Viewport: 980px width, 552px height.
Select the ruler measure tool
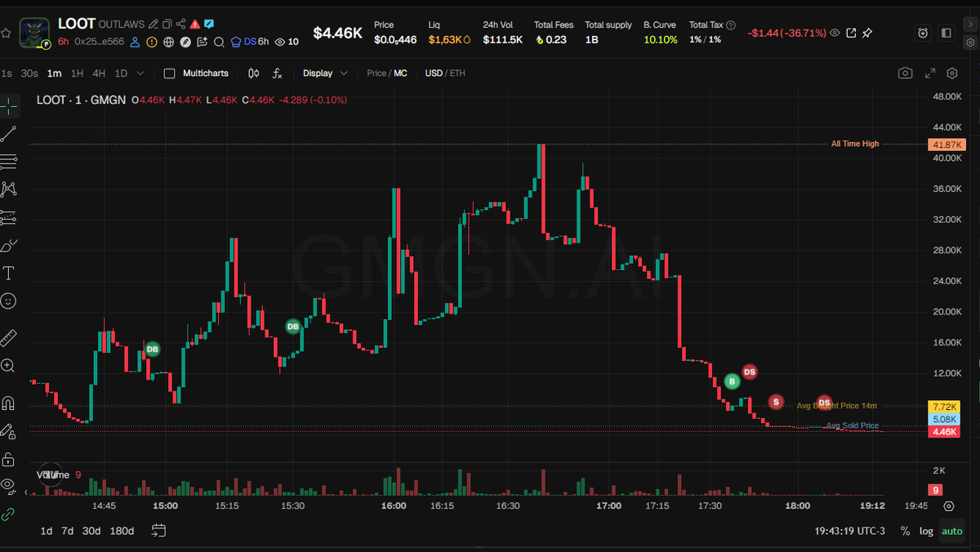9,337
